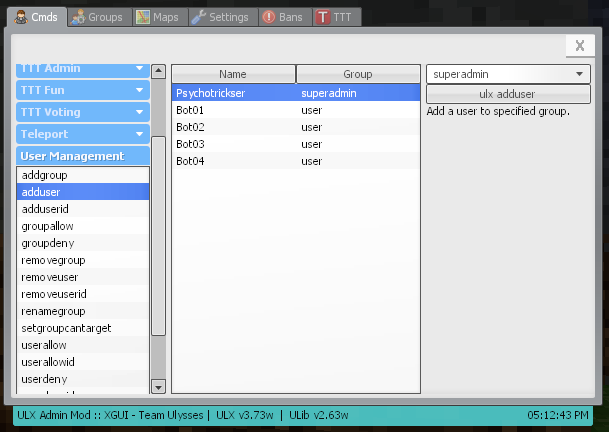This screenshot has width=609, height=432.
Task: Choose the setgroupcantarget command
Action: pos(83,328)
